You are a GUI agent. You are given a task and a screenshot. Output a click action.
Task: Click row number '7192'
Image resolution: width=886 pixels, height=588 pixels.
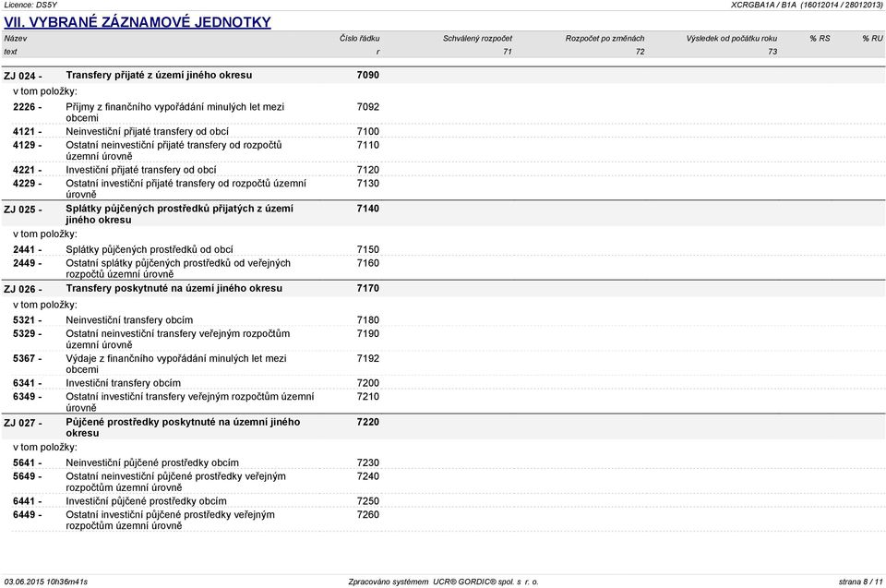click(x=368, y=359)
